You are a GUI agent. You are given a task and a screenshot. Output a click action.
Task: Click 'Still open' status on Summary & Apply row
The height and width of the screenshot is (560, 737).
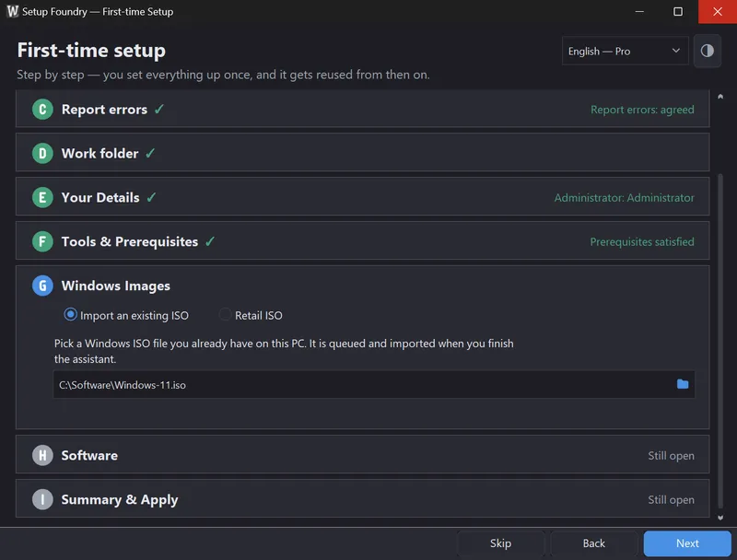pos(671,500)
